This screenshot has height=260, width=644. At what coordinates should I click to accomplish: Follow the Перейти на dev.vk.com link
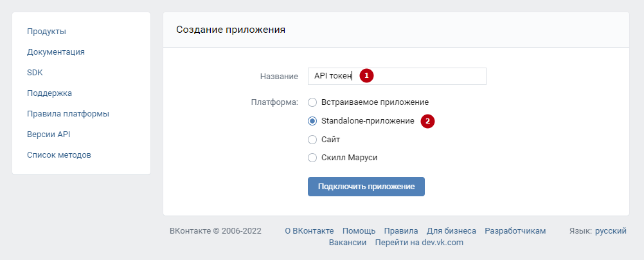[x=419, y=243]
